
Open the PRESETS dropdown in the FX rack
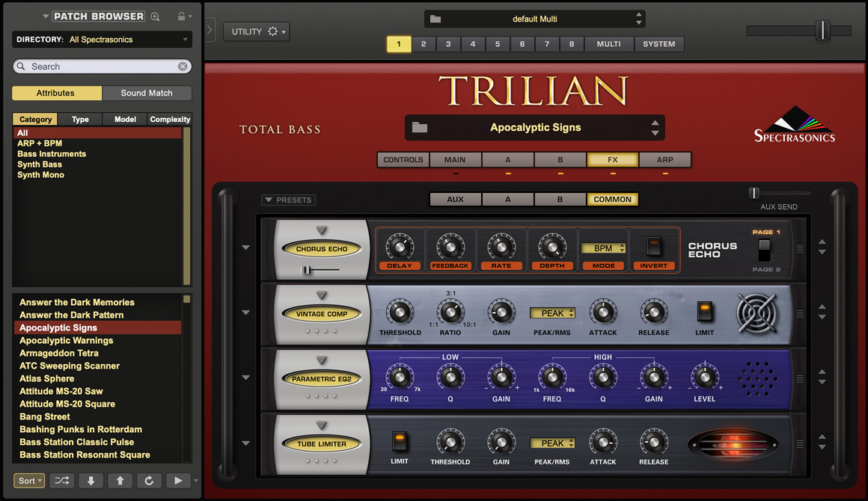tap(288, 199)
